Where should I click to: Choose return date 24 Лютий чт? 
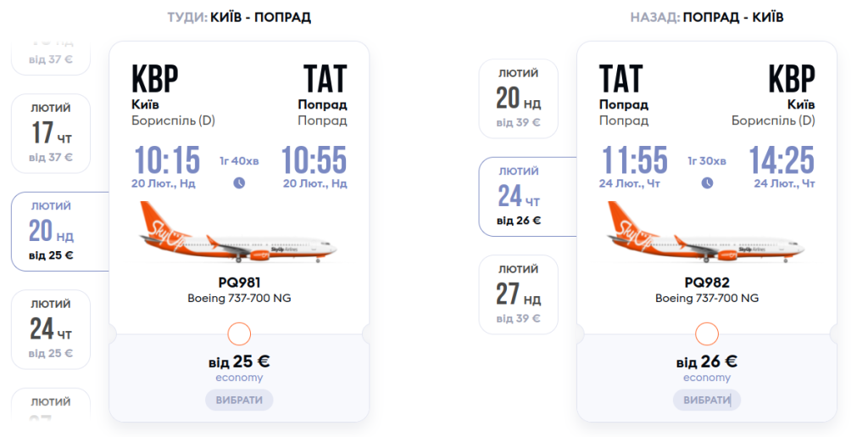coord(520,197)
